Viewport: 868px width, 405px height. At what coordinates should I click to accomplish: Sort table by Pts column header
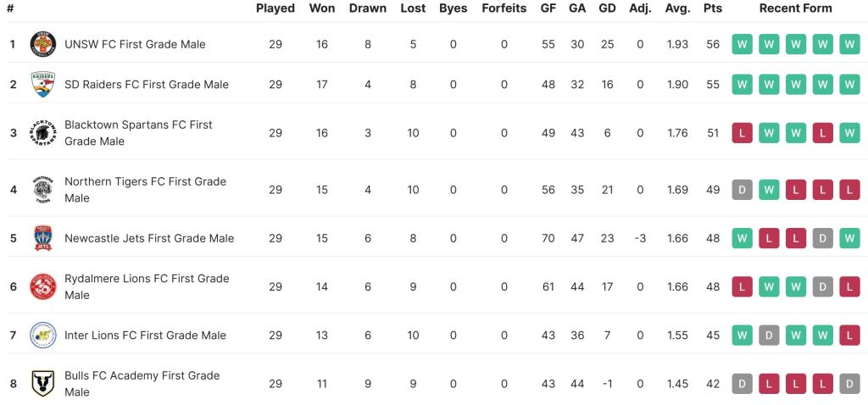pos(712,8)
